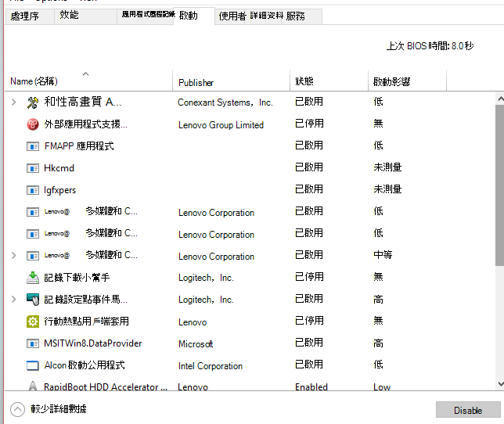Screen dimensions: 504x424
Task: Click the vertical scrollbar thumb
Action: coord(500,185)
